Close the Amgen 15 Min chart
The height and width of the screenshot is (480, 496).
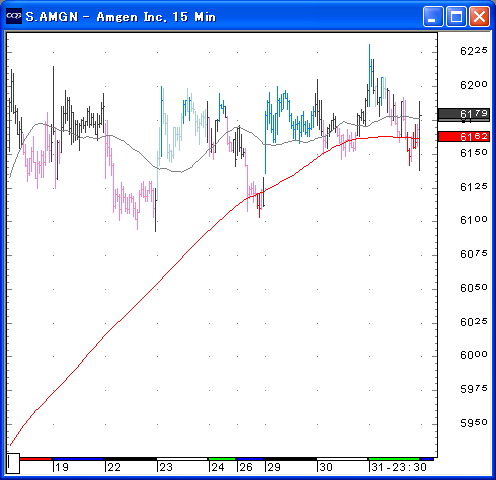[x=479, y=16]
